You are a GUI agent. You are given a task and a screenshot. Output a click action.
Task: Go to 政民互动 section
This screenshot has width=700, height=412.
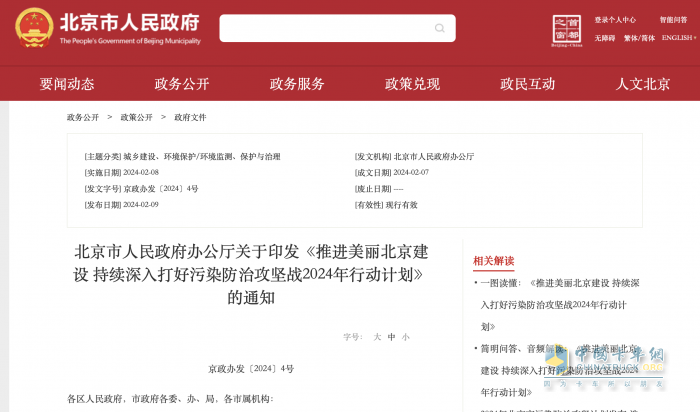point(528,84)
